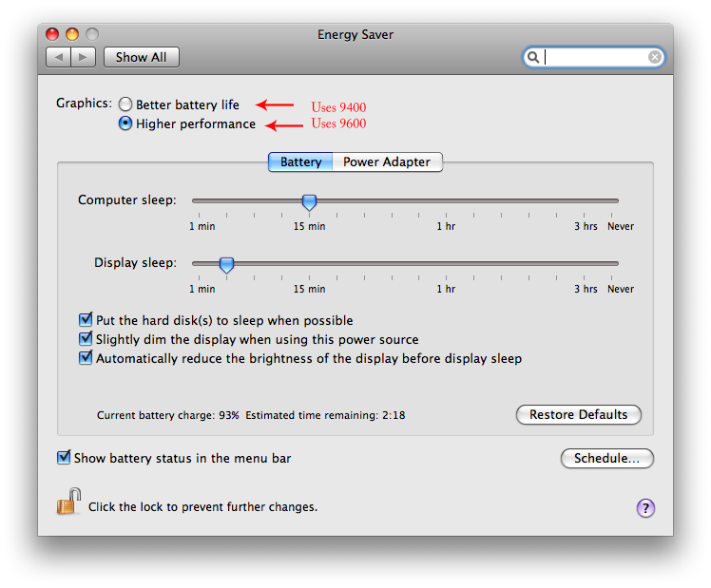Screen dimensions: 711x588
Task: Click the lock icon to prevent changes
Action: 68,502
